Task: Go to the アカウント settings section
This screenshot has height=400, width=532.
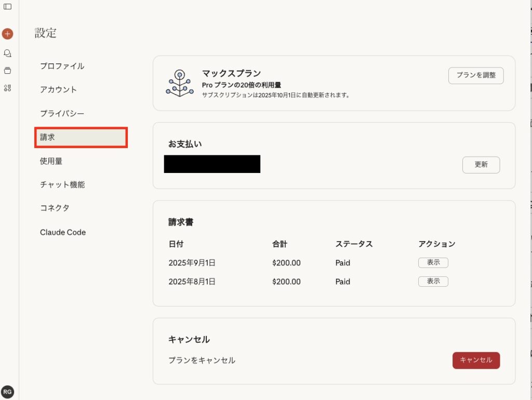Action: tap(58, 89)
